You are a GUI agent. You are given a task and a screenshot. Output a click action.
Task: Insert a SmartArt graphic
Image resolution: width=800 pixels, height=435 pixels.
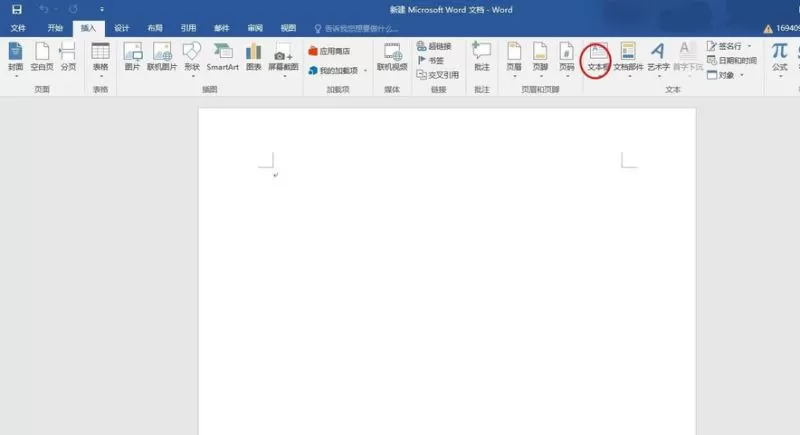click(x=222, y=57)
